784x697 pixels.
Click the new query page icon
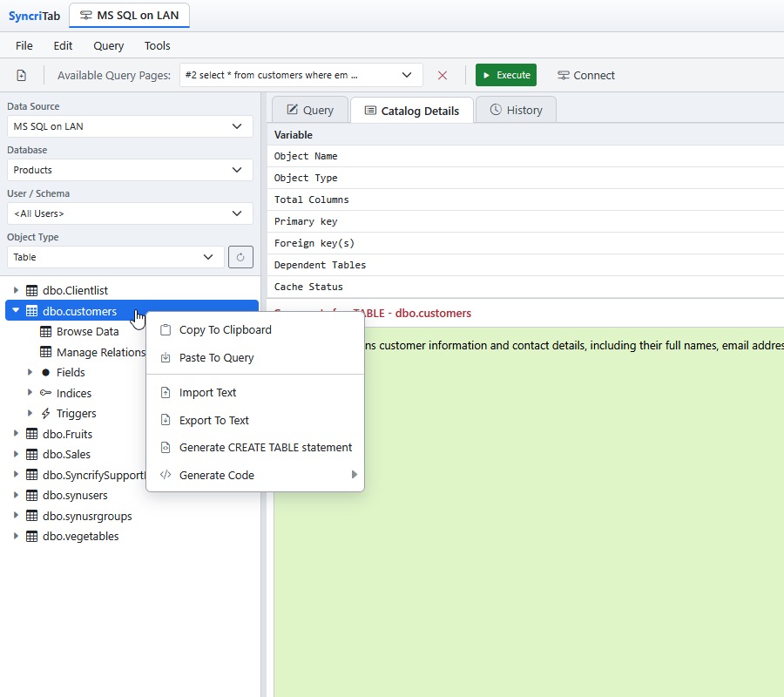click(22, 76)
